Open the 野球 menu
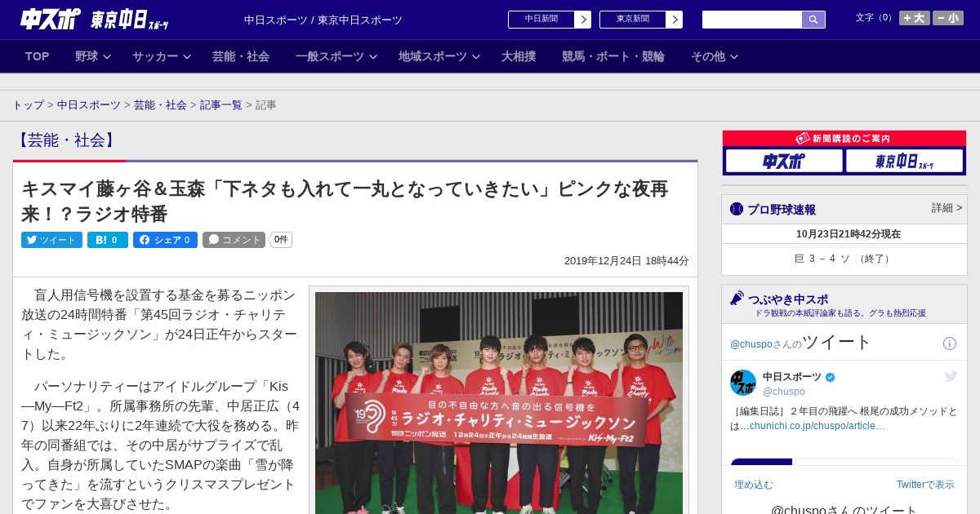This screenshot has height=514, width=980. (x=87, y=56)
